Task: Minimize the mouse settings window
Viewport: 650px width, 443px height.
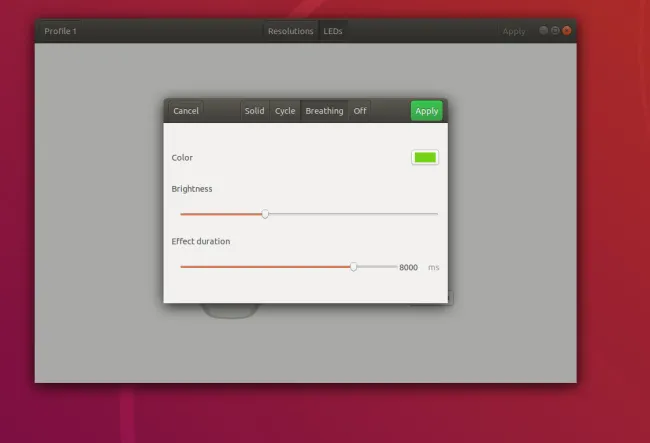Action: pyautogui.click(x=544, y=30)
